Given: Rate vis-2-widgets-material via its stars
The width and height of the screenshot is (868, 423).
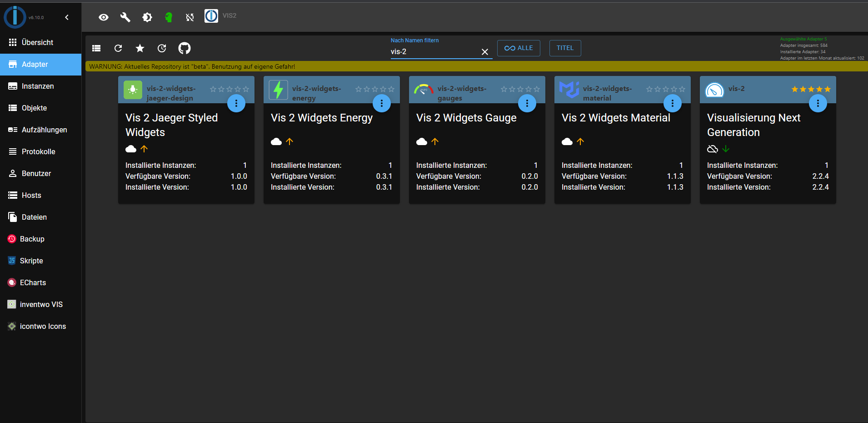Looking at the screenshot, I should (x=666, y=89).
